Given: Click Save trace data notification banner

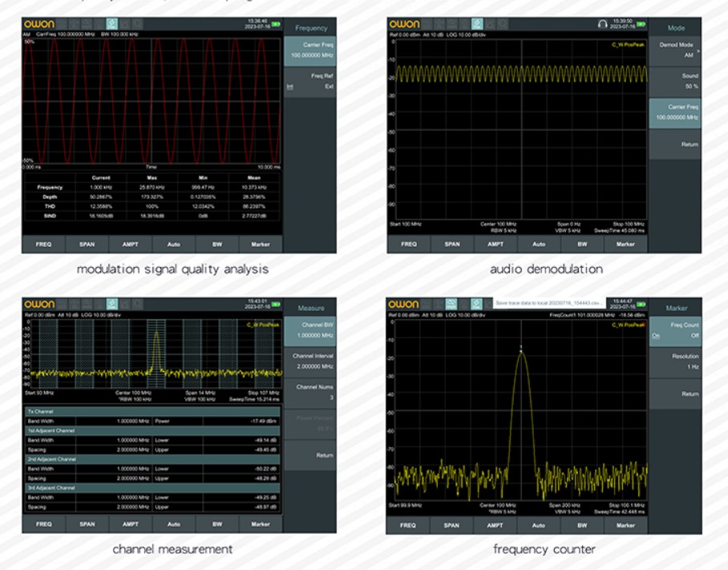Looking at the screenshot, I should click(x=549, y=303).
